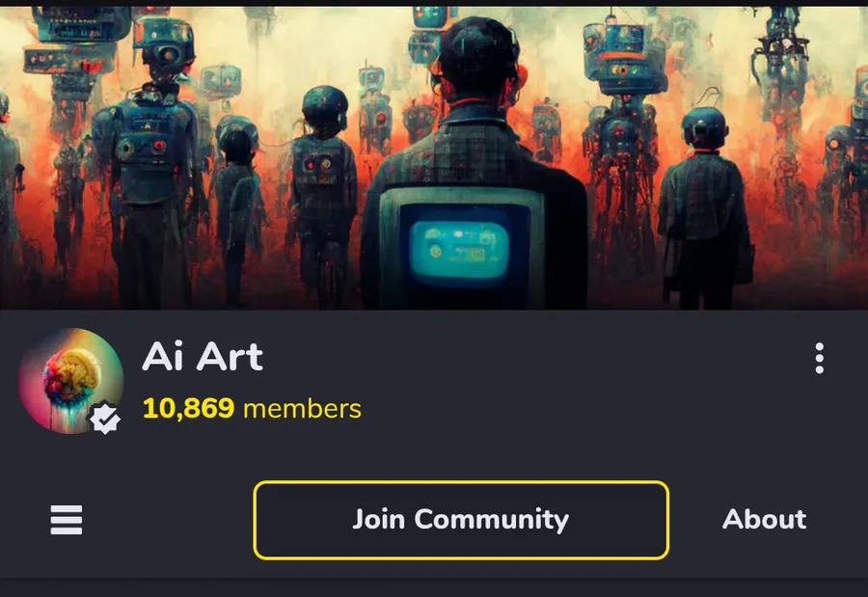Select the Ai Art community title
Image resolution: width=868 pixels, height=597 pixels.
[203, 356]
